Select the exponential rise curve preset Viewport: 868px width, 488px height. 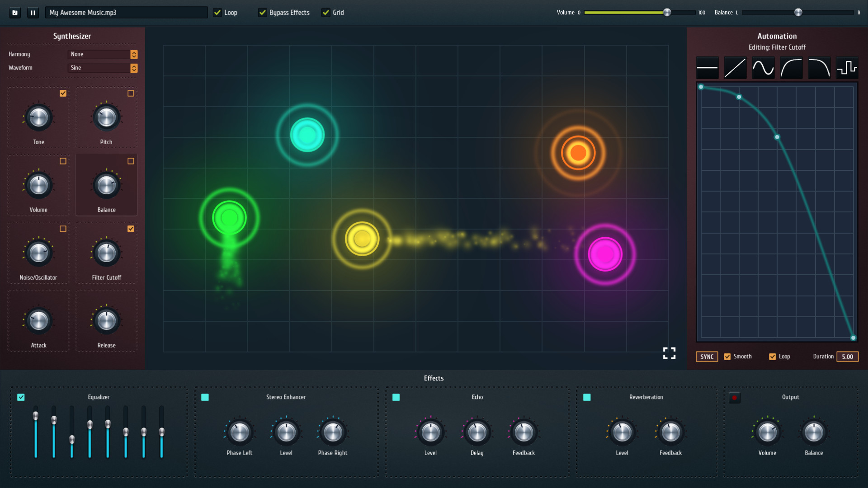pyautogui.click(x=791, y=68)
